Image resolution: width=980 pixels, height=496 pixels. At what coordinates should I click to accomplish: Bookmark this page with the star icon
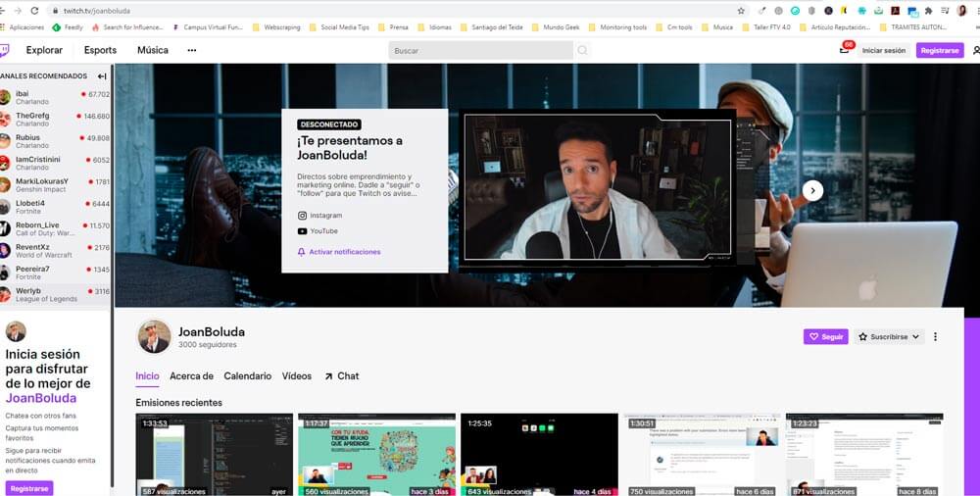tap(741, 11)
